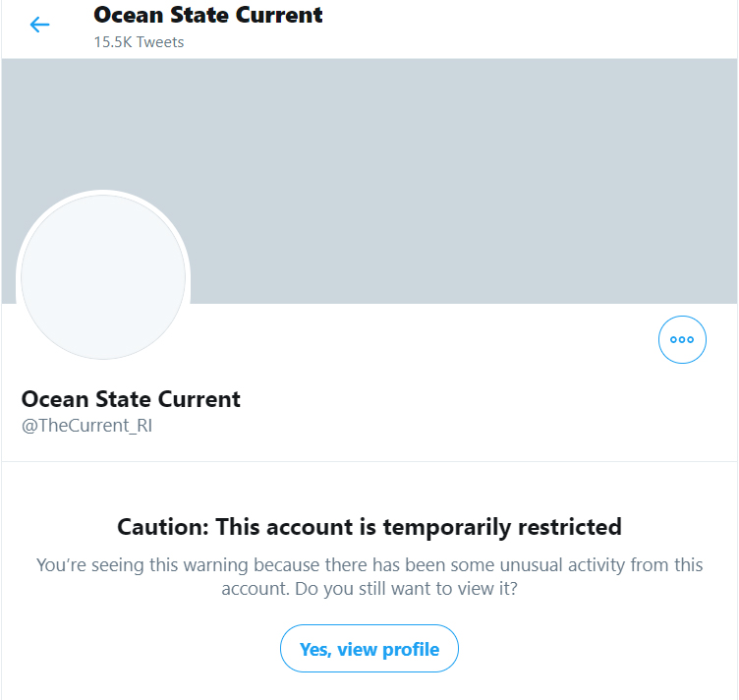Click the word Tweets under the header title
The image size is (739, 700).
[160, 42]
